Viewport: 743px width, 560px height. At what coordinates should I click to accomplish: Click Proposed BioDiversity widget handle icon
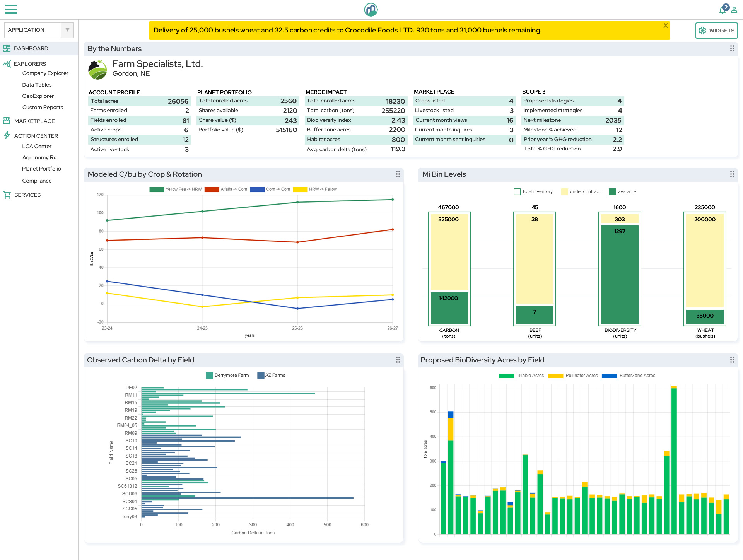[732, 360]
